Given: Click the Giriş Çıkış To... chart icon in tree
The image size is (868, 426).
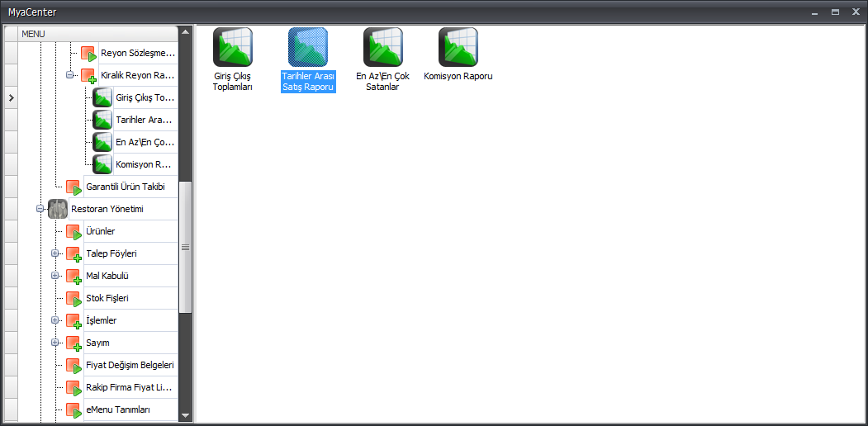Looking at the screenshot, I should point(102,98).
